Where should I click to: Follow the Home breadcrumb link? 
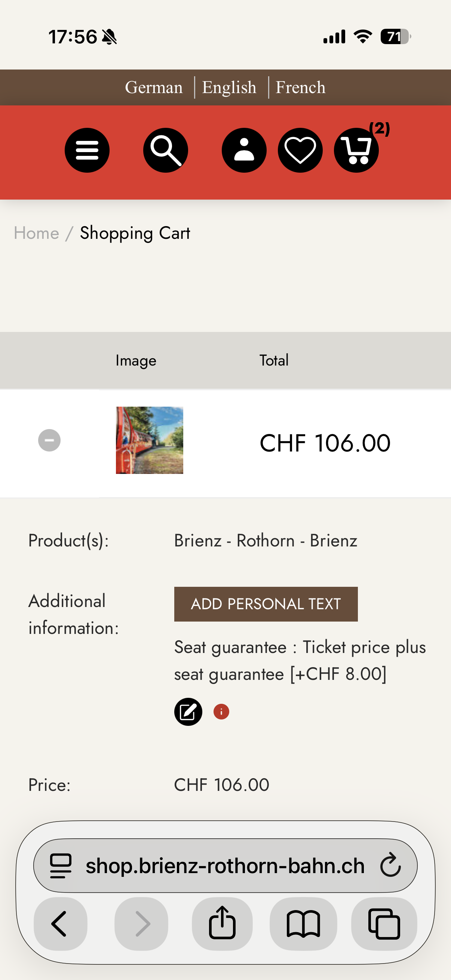point(37,233)
